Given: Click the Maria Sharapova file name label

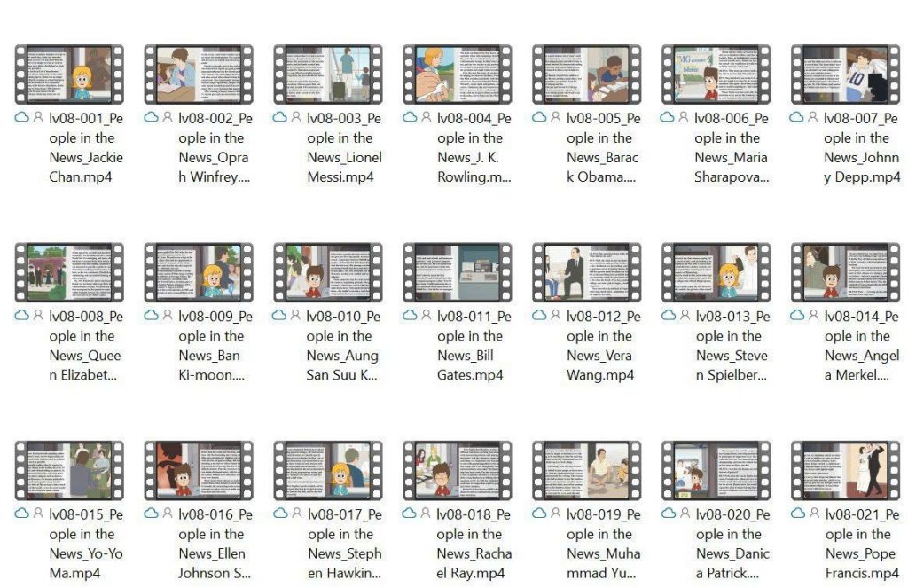Looking at the screenshot, I should tap(731, 147).
